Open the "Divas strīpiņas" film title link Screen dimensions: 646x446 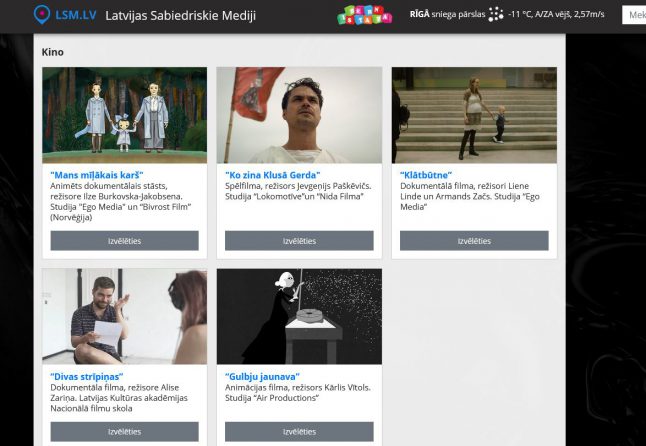tap(91, 377)
